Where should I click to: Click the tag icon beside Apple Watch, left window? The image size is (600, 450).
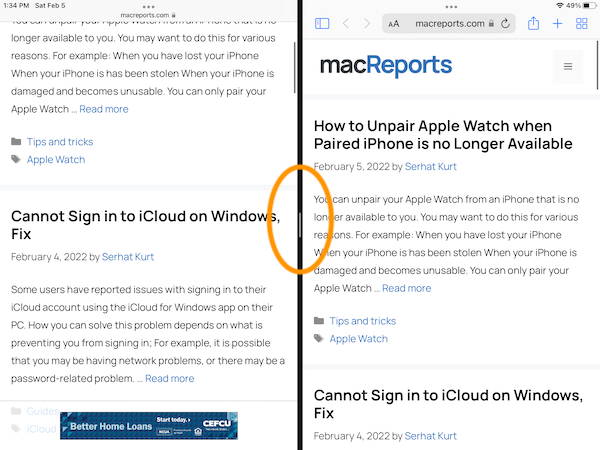16,159
